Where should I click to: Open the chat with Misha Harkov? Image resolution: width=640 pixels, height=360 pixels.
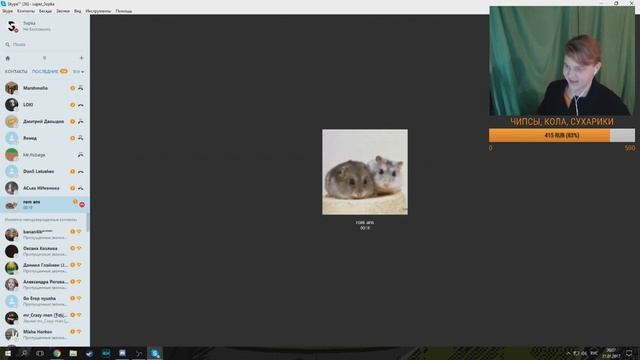[x=45, y=334]
